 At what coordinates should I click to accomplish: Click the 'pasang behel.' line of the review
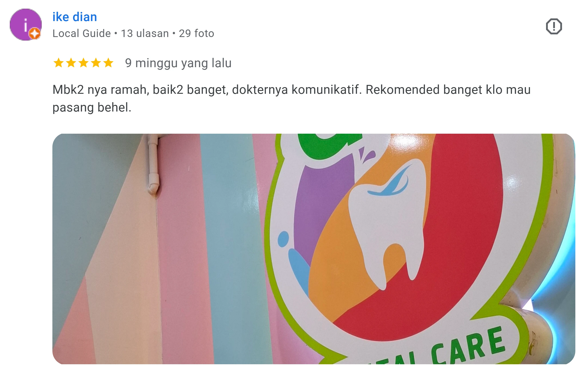click(92, 108)
